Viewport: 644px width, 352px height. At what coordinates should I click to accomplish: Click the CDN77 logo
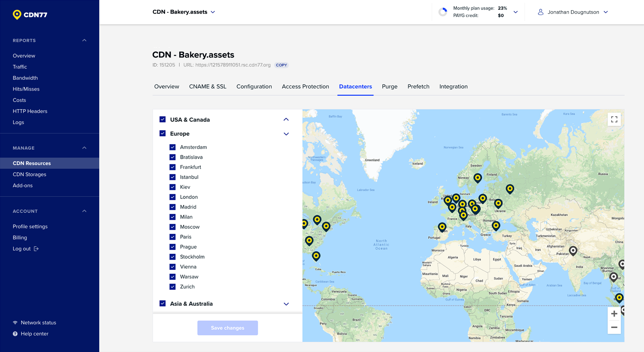coord(30,14)
